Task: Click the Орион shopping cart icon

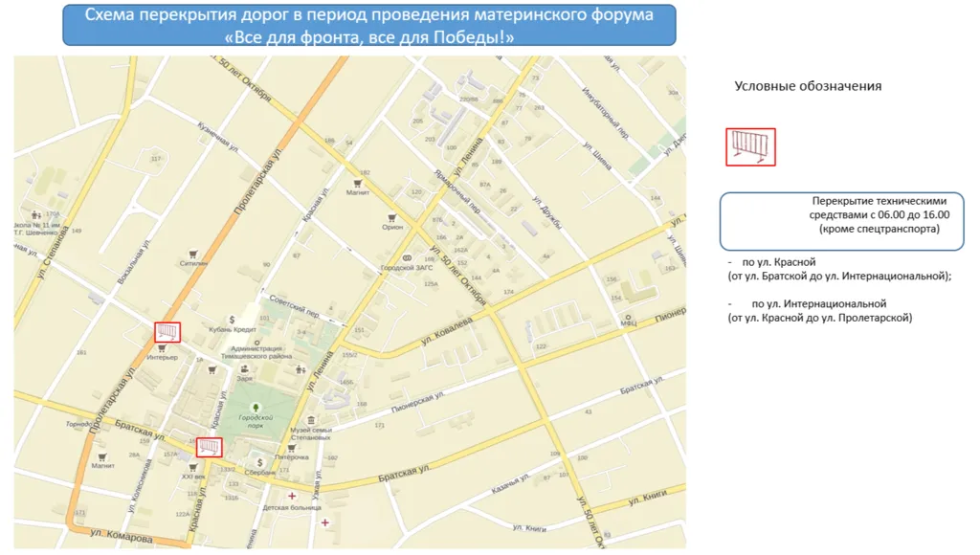Action: [x=390, y=216]
